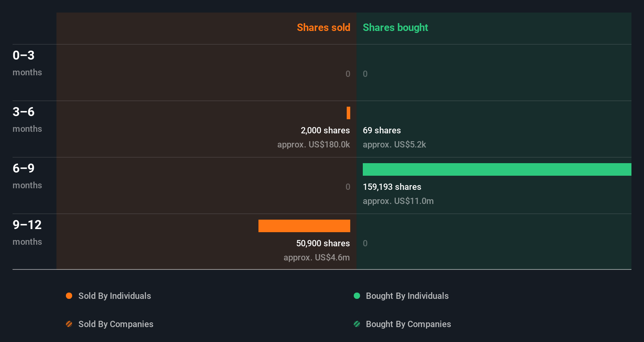Click the small orange 2,000 shares bar
The image size is (644, 342).
[x=348, y=113]
